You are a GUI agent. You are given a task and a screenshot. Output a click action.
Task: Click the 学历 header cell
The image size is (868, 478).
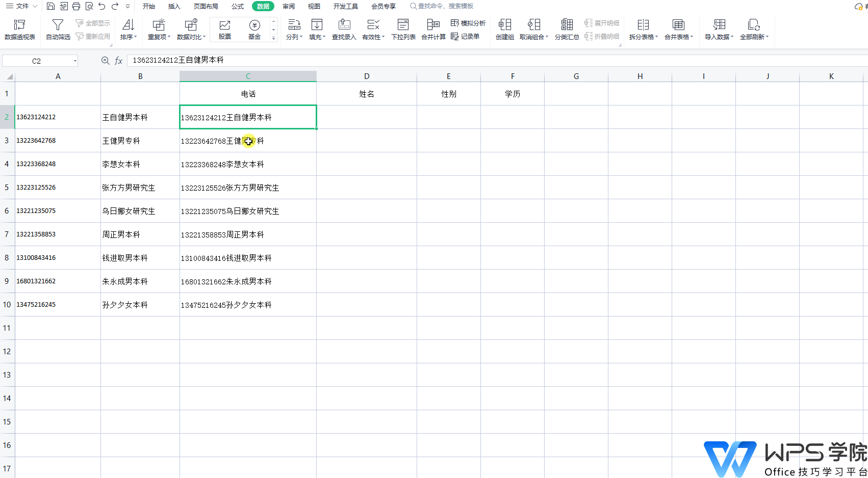click(x=513, y=94)
